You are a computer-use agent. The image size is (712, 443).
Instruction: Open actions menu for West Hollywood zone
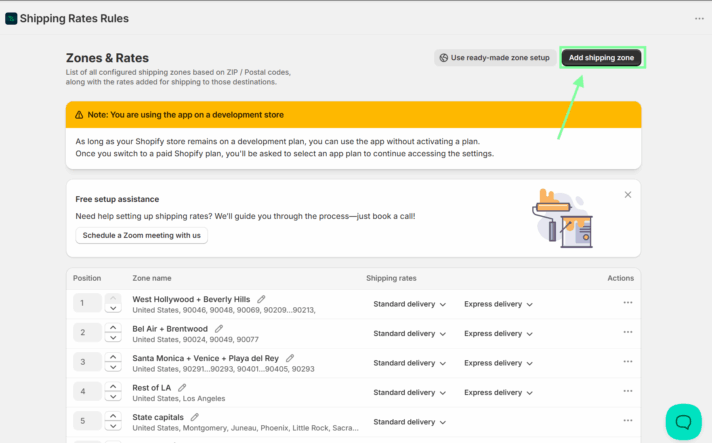tap(628, 303)
